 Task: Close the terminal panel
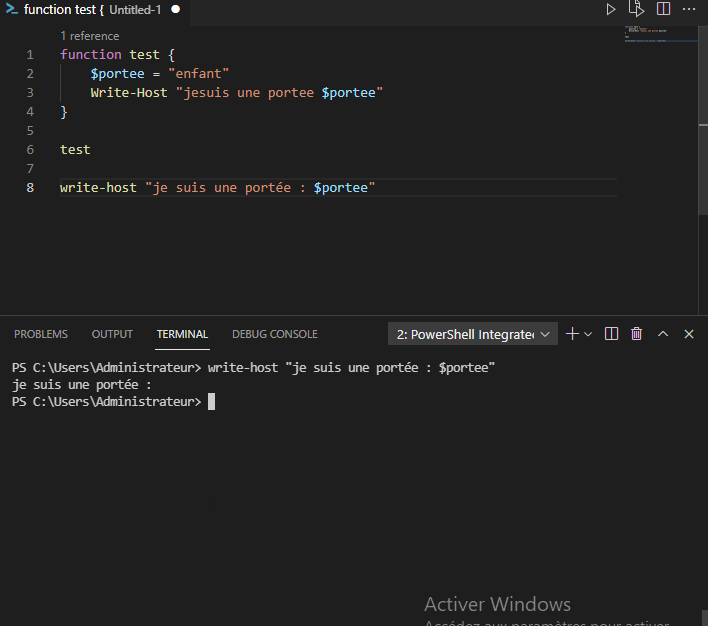[689, 334]
